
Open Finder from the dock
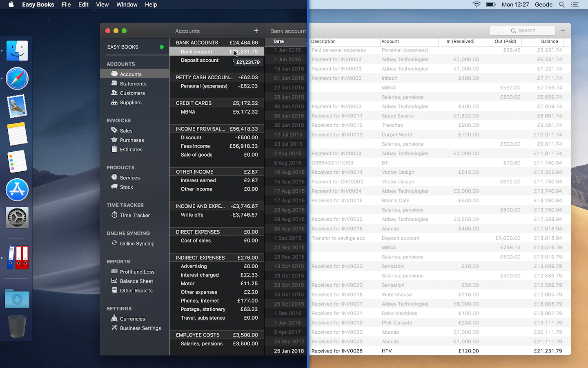coord(17,51)
